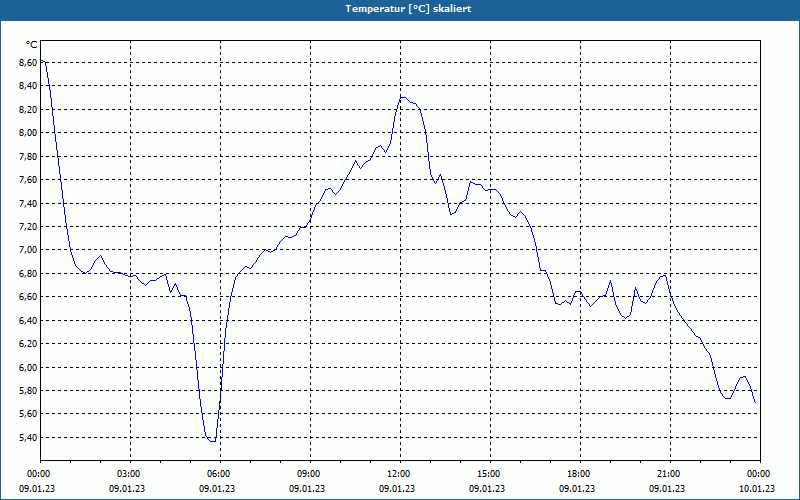800x500 pixels.
Task: Click the 7,00 y-axis value
Action: click(28, 250)
